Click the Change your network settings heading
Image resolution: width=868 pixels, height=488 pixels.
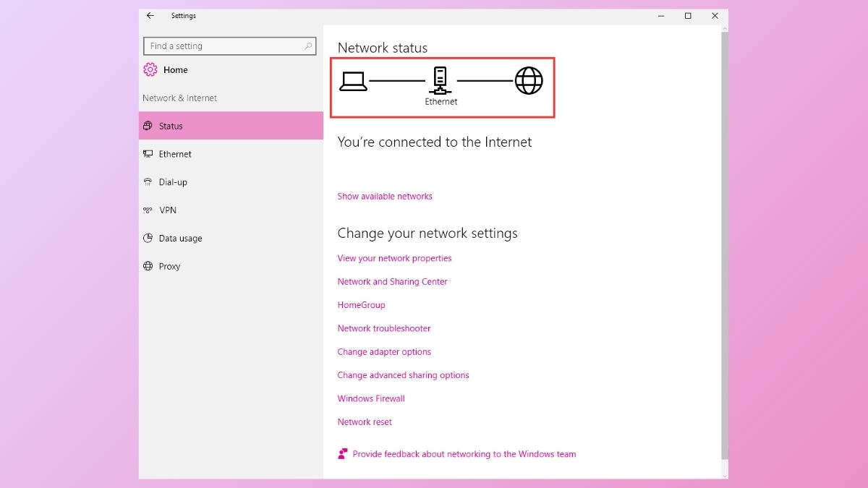pos(427,234)
